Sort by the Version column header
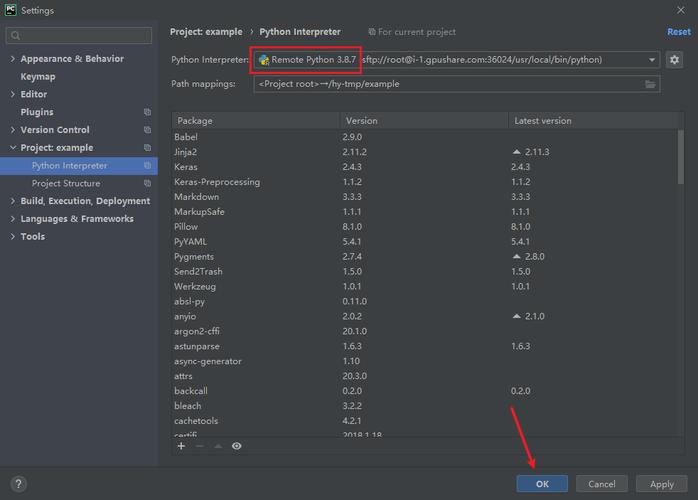 pos(424,121)
